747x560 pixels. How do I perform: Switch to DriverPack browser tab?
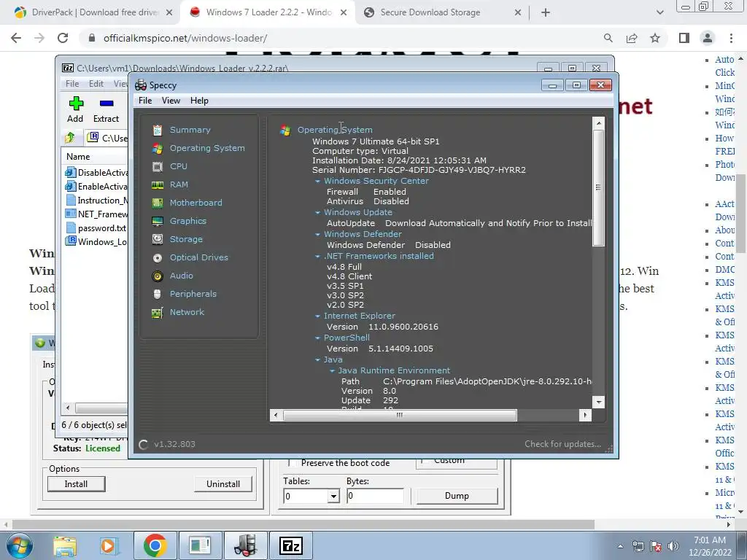click(x=93, y=12)
